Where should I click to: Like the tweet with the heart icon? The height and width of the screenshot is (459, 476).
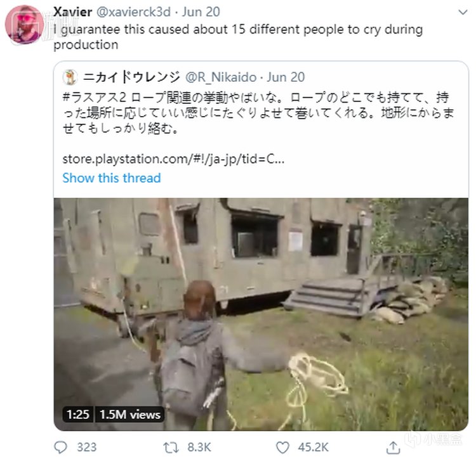coord(280,448)
